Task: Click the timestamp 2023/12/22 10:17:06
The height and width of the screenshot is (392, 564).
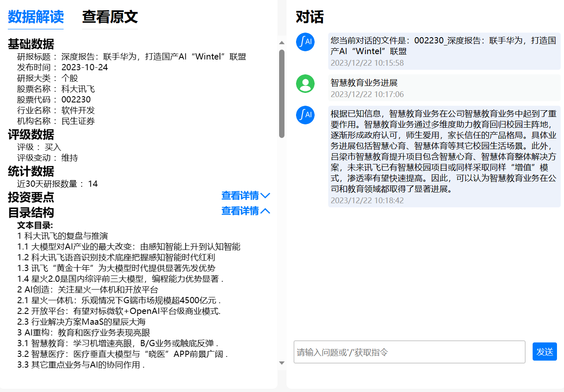Action: click(367, 94)
